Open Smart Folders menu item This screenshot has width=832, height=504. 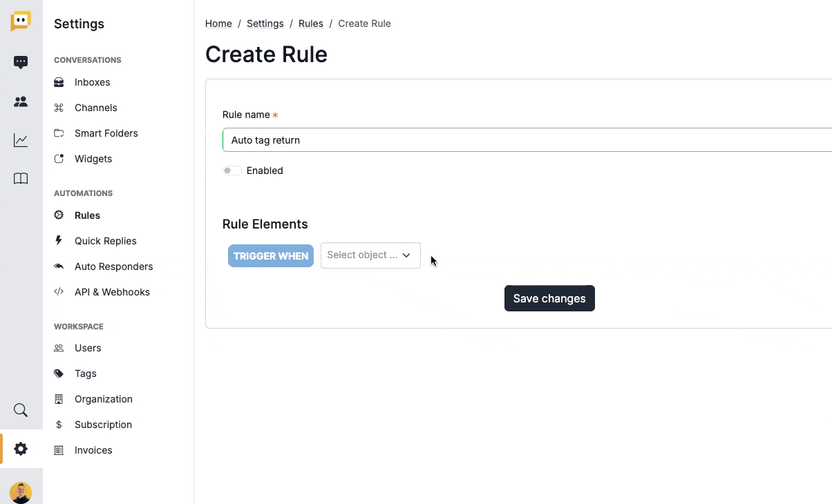click(x=106, y=133)
